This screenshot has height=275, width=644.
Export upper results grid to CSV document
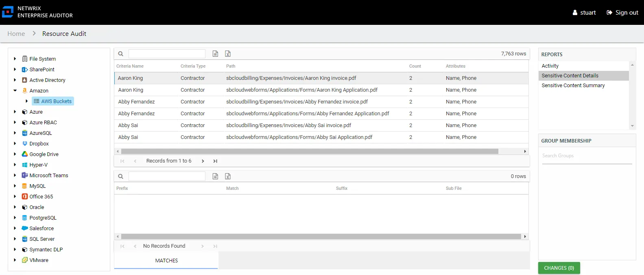tap(216, 54)
